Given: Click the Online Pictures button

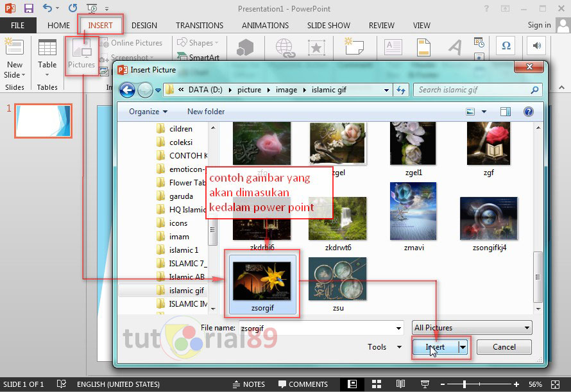Looking at the screenshot, I should click(132, 43).
